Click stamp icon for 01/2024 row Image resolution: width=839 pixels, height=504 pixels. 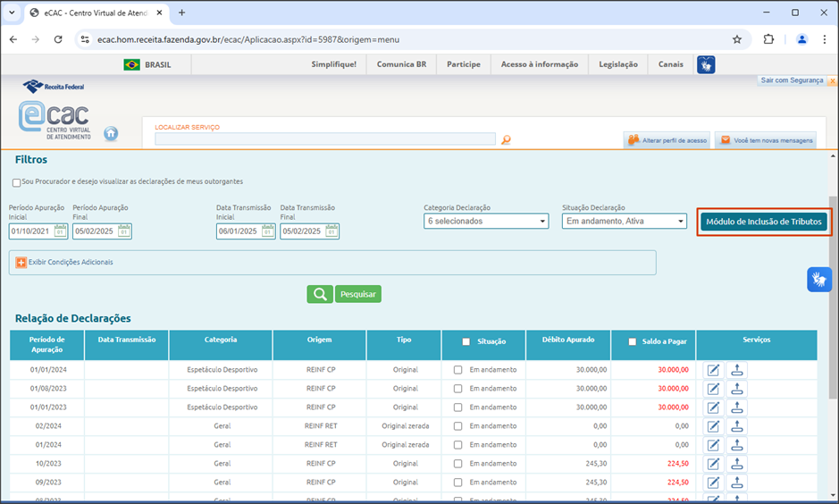click(737, 445)
